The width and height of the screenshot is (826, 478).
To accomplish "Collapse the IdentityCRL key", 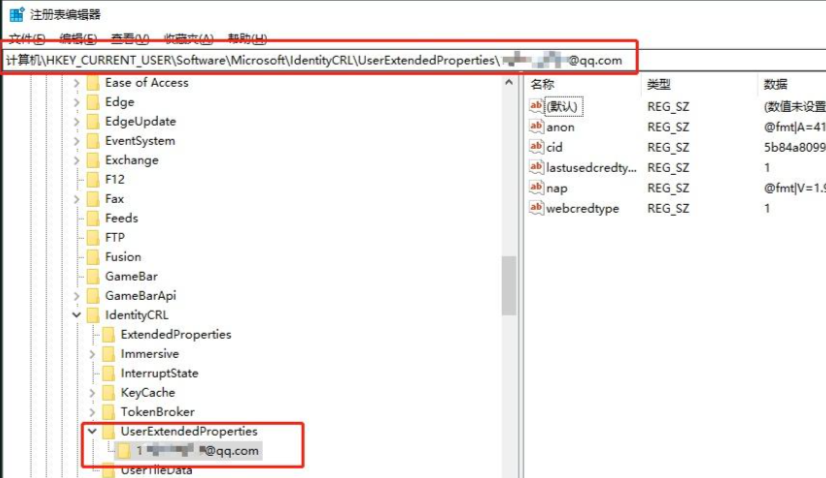I will [76, 315].
